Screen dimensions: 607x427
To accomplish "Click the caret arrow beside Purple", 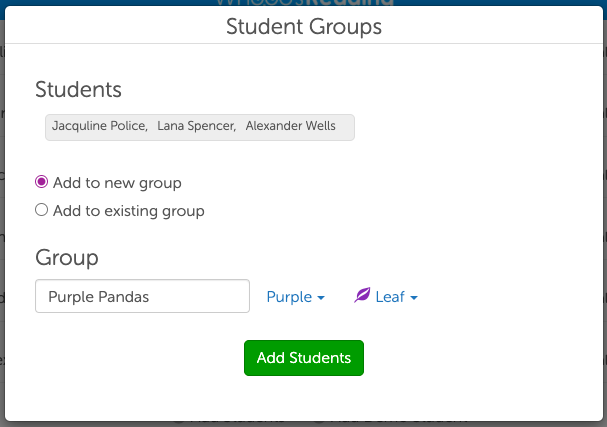I will click(321, 298).
